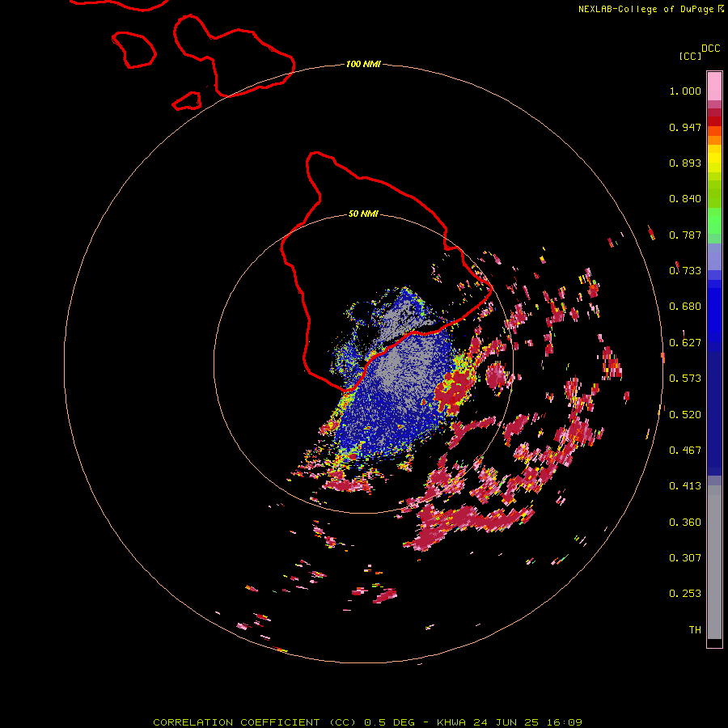Click the 1.000 scale value
Viewport: 728px width, 728px height.
pyautogui.click(x=685, y=91)
